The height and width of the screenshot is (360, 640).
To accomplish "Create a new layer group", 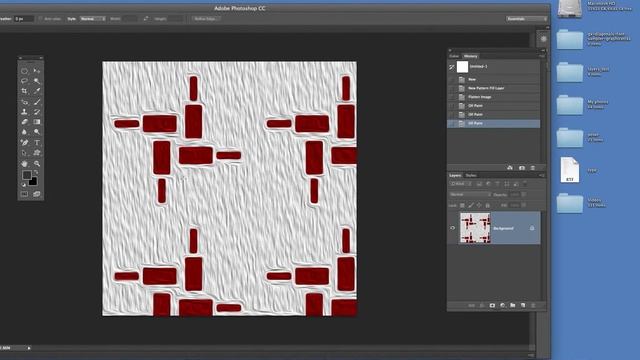I will (x=513, y=305).
